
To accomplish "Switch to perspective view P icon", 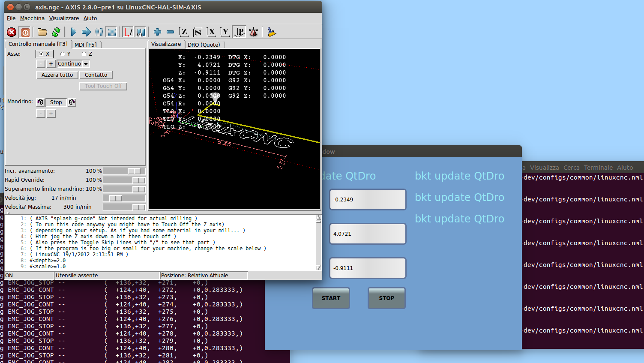I will pyautogui.click(x=240, y=32).
